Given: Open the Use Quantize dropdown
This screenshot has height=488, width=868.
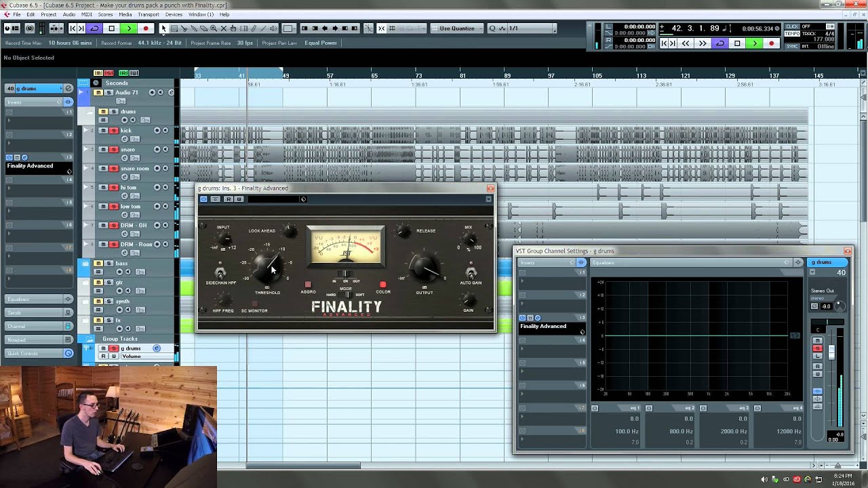Looking at the screenshot, I should (x=458, y=28).
